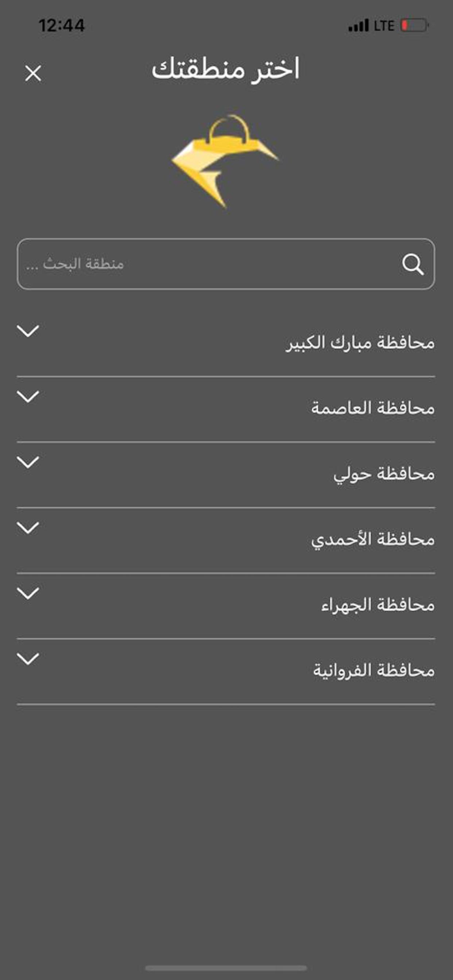This screenshot has width=453, height=980.
Task: Expand the محافظة العاصمة section
Action: pos(27,398)
